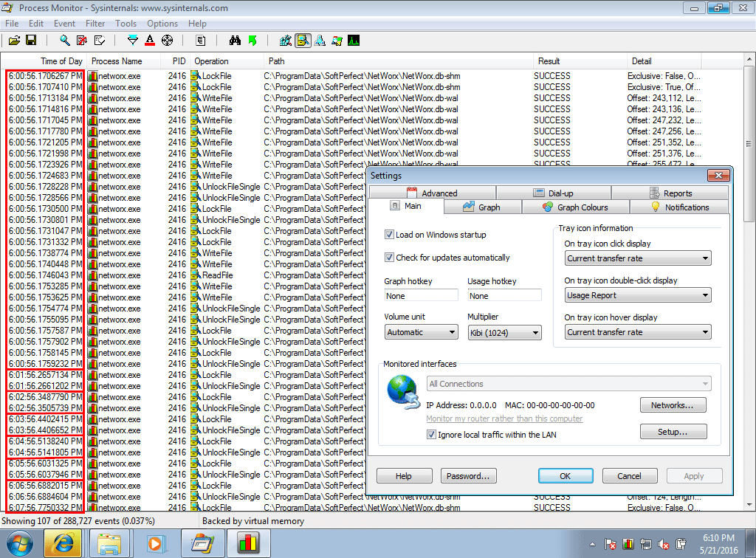756x558 pixels.
Task: Click the Help button in the Settings dialog
Action: (x=404, y=476)
